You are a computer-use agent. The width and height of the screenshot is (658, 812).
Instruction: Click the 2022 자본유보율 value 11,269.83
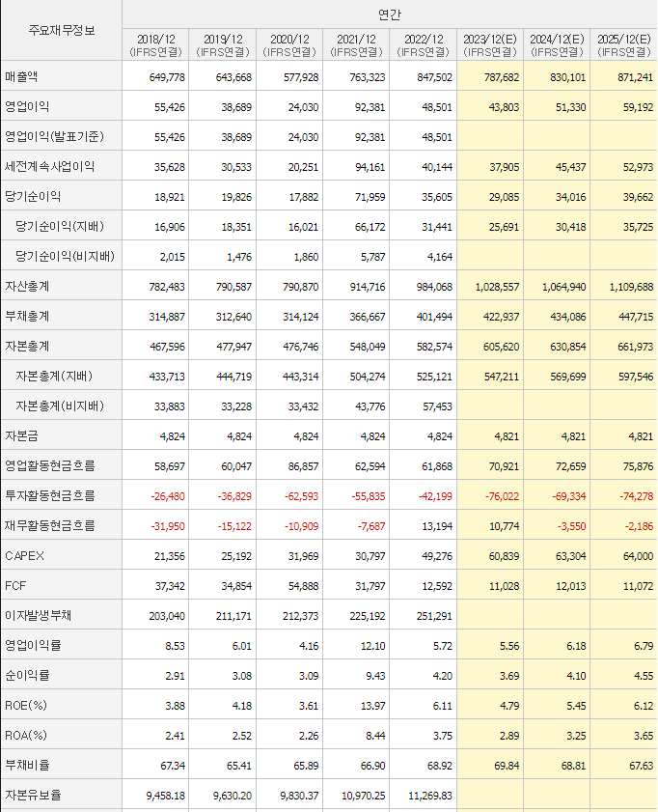pyautogui.click(x=430, y=796)
